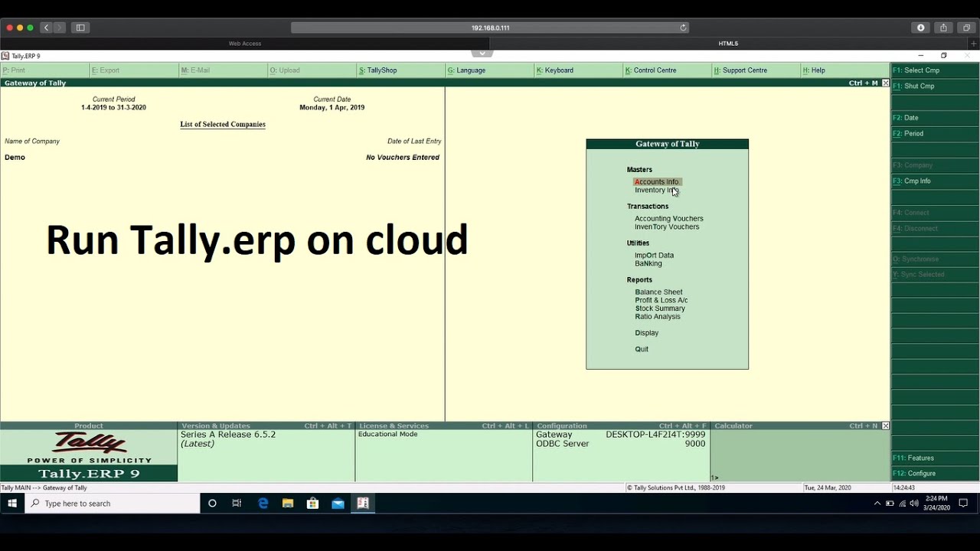Expand the system tray hidden icons chevron
Screen dimensions: 980x551
(877, 504)
